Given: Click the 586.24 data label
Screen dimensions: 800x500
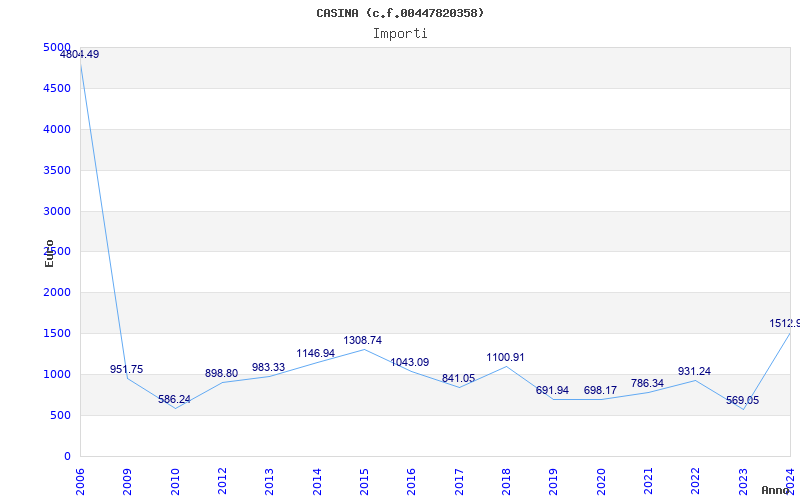Looking at the screenshot, I should (174, 399).
